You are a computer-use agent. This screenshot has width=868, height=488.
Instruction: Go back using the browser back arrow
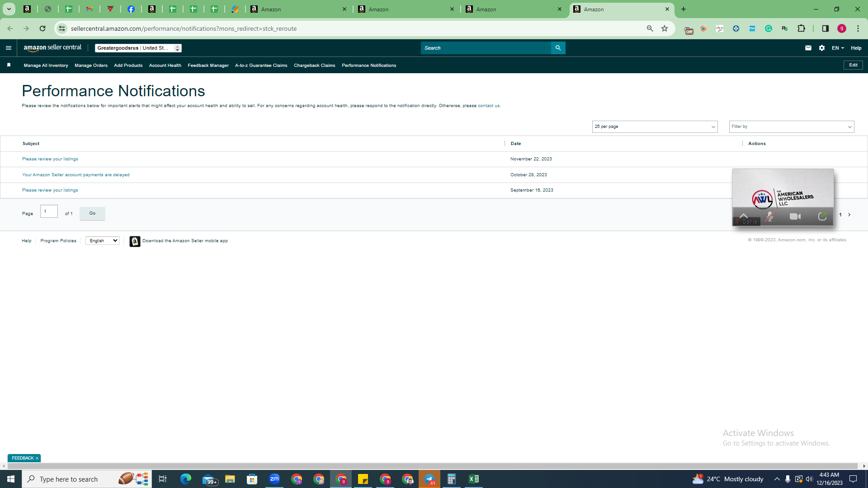pos(10,28)
